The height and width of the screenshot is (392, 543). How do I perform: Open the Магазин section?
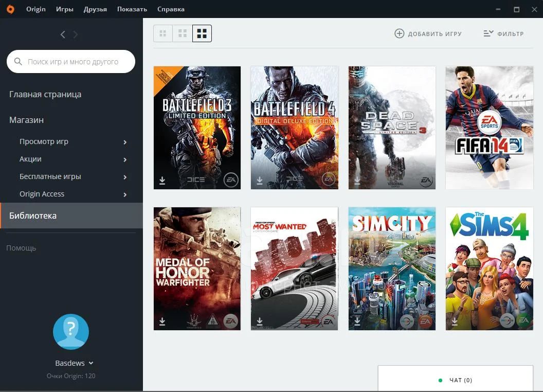click(26, 120)
